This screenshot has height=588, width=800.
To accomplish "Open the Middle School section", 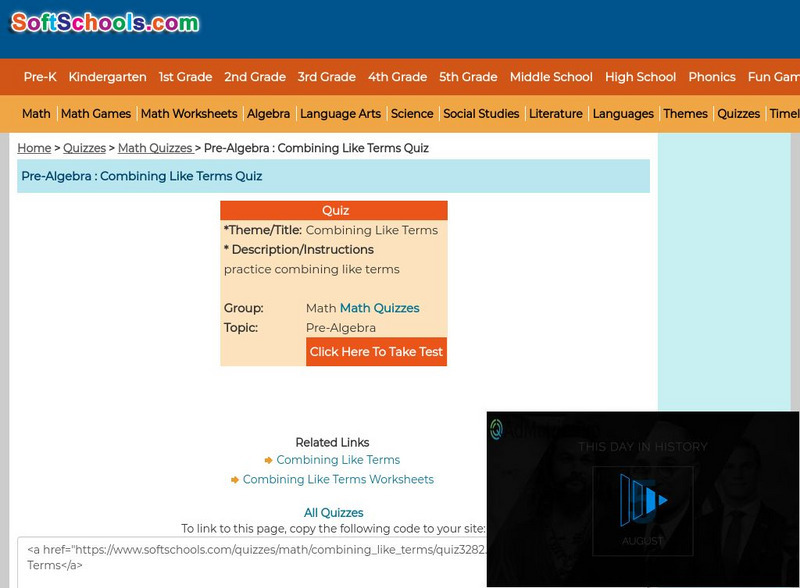I will (x=551, y=77).
